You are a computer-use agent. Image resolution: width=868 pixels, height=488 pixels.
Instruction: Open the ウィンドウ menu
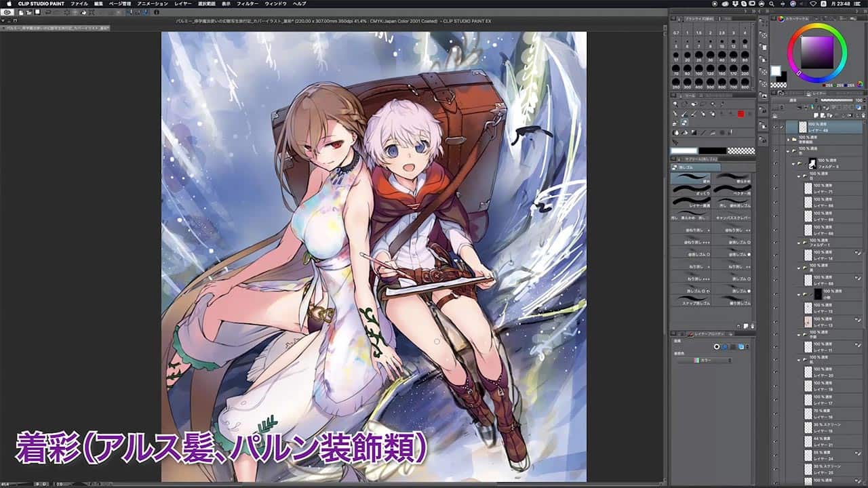coord(275,3)
